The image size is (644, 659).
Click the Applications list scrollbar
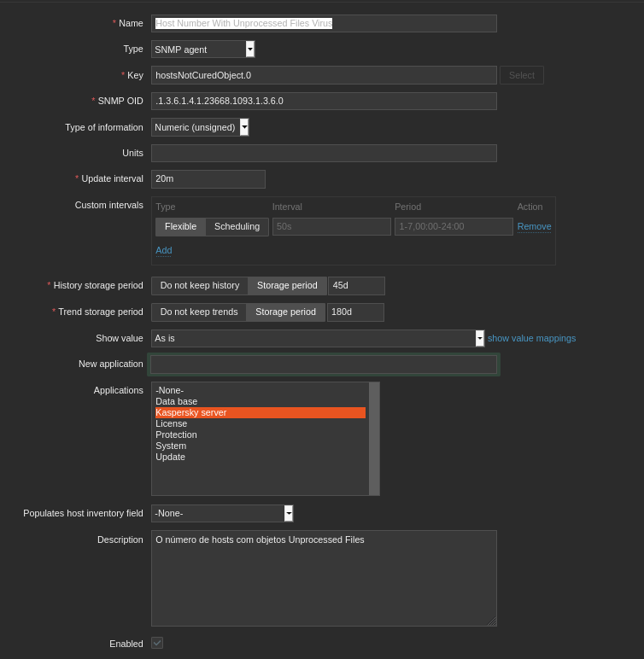tap(374, 438)
